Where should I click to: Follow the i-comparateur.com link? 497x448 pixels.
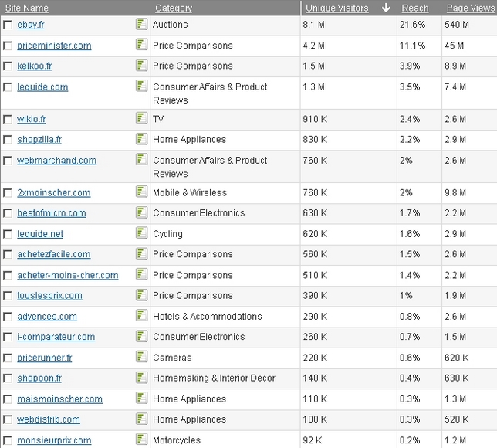pos(56,337)
